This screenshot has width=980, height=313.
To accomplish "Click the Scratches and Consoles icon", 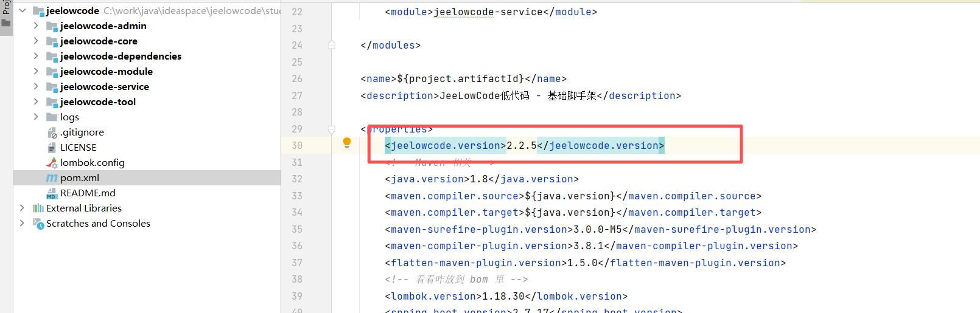I will coord(38,224).
